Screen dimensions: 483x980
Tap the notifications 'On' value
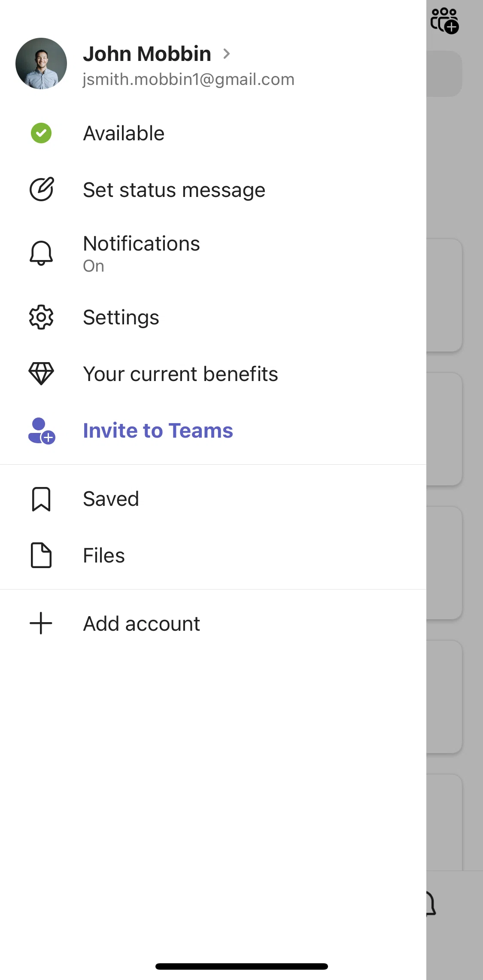click(94, 266)
